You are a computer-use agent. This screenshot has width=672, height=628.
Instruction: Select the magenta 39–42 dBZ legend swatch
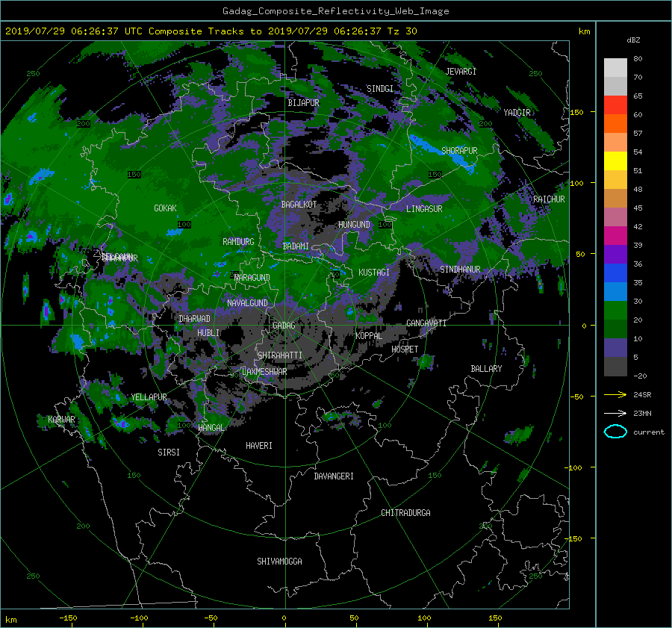click(615, 236)
